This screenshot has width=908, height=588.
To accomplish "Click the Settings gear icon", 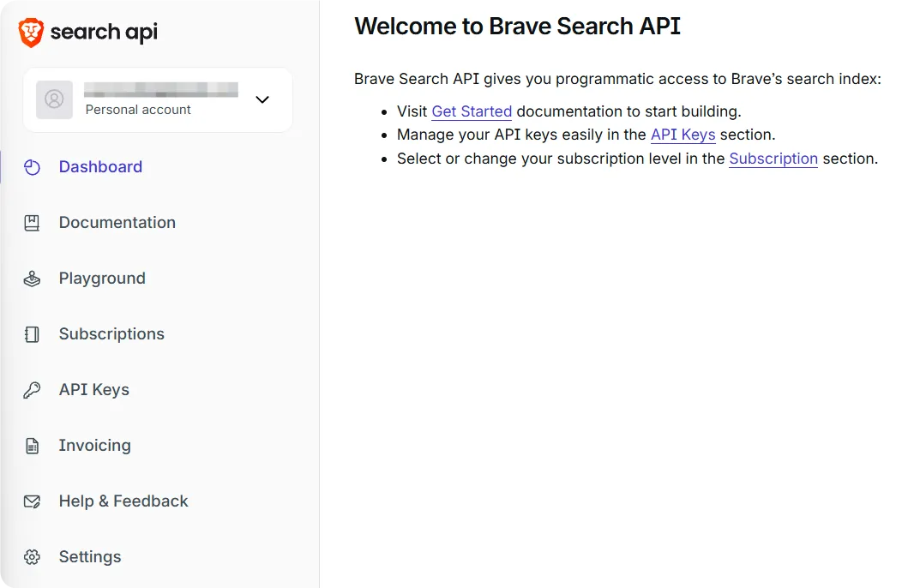I will pos(32,556).
